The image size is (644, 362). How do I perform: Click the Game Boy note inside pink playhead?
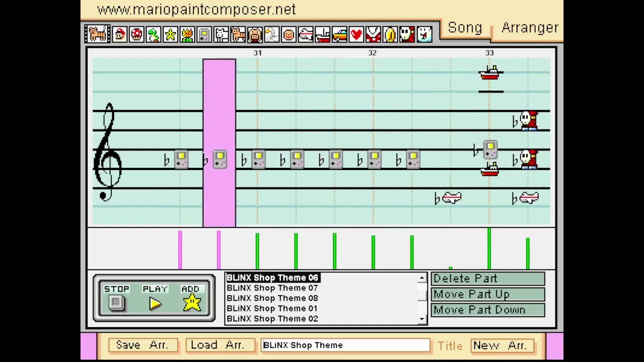tap(220, 159)
